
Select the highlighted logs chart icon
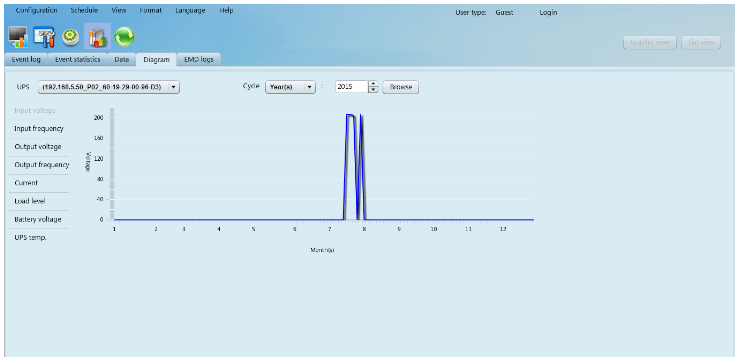[x=98, y=37]
